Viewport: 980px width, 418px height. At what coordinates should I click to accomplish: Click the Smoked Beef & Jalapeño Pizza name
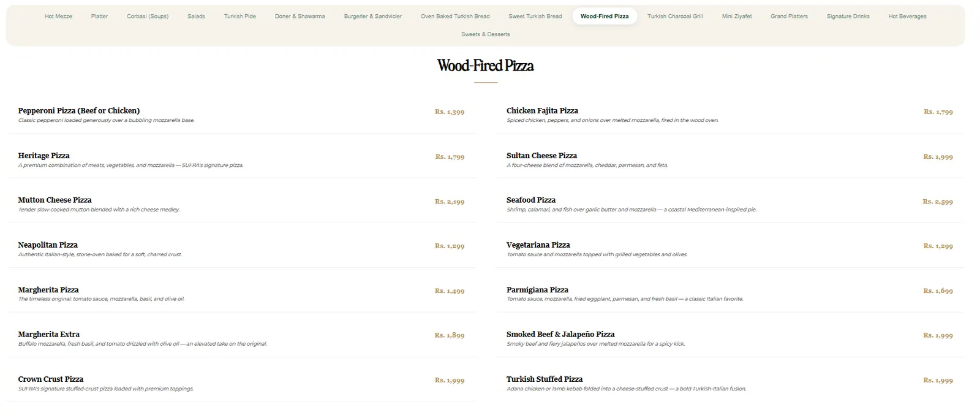(560, 335)
